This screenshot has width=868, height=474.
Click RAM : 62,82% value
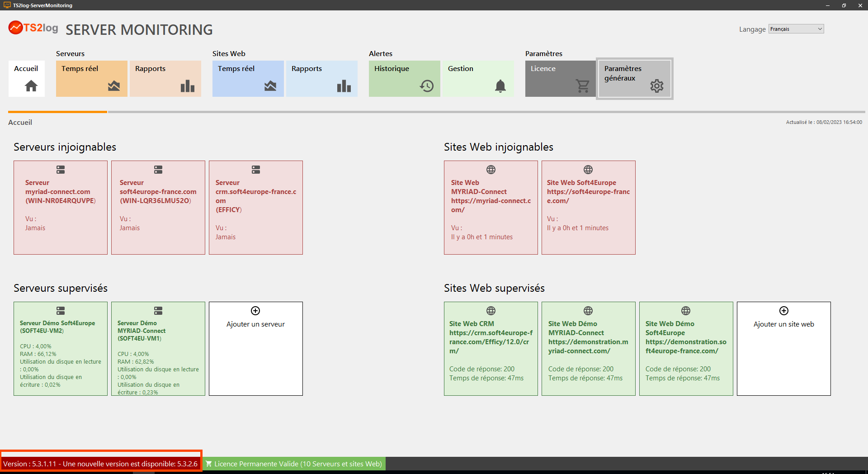pyautogui.click(x=136, y=362)
